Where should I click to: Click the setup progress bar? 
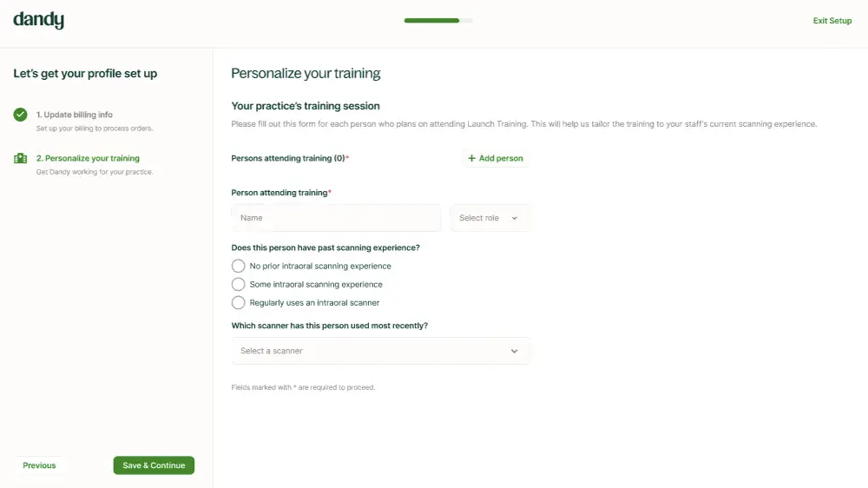[x=438, y=20]
